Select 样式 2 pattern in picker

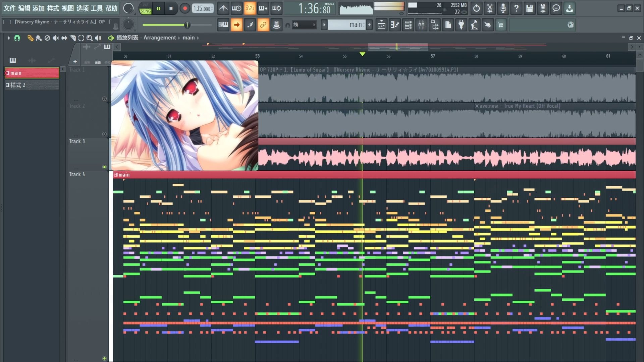pos(32,85)
